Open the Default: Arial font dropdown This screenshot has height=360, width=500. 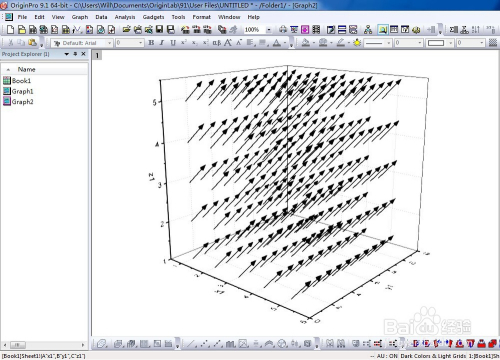point(82,43)
